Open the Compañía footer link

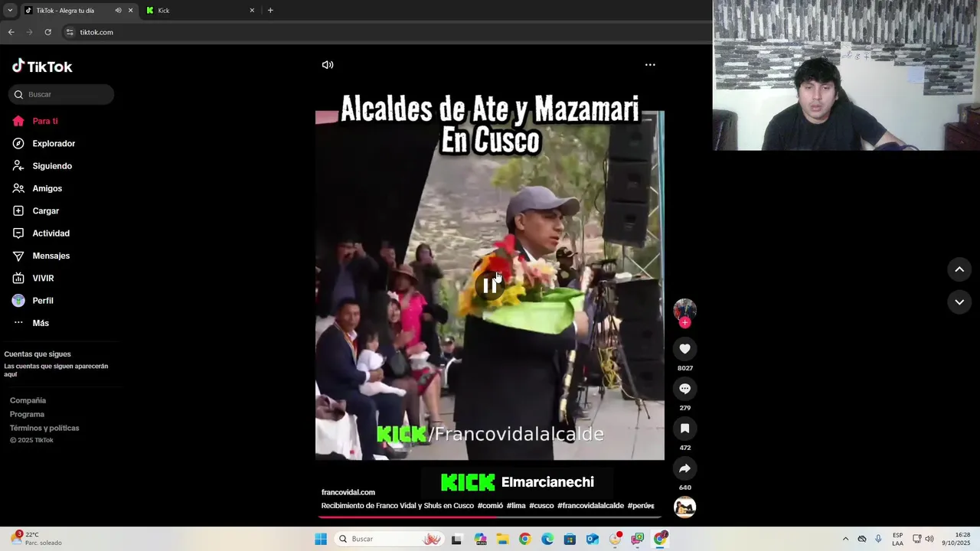tap(28, 400)
